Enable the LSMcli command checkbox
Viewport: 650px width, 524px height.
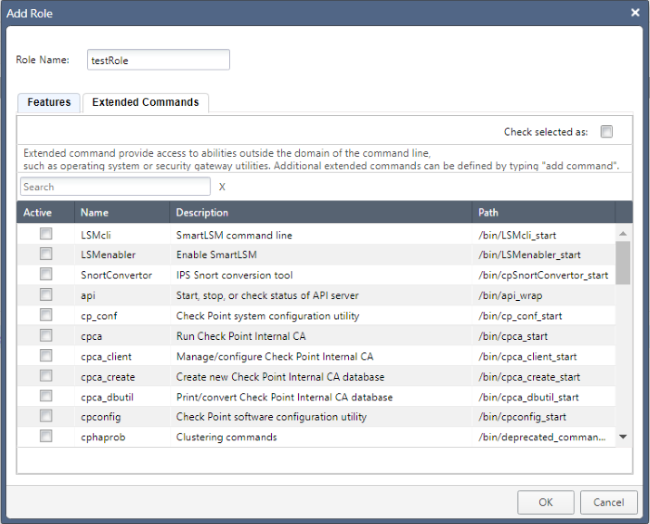pyautogui.click(x=46, y=234)
